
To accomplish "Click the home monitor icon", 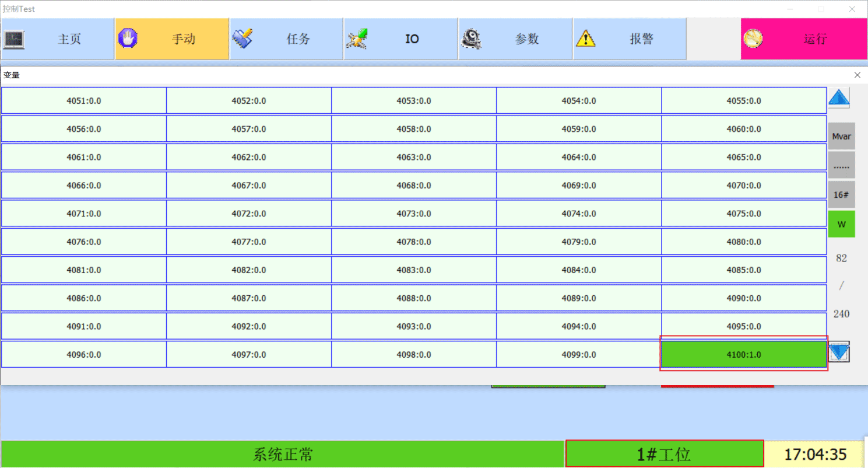I will point(14,39).
